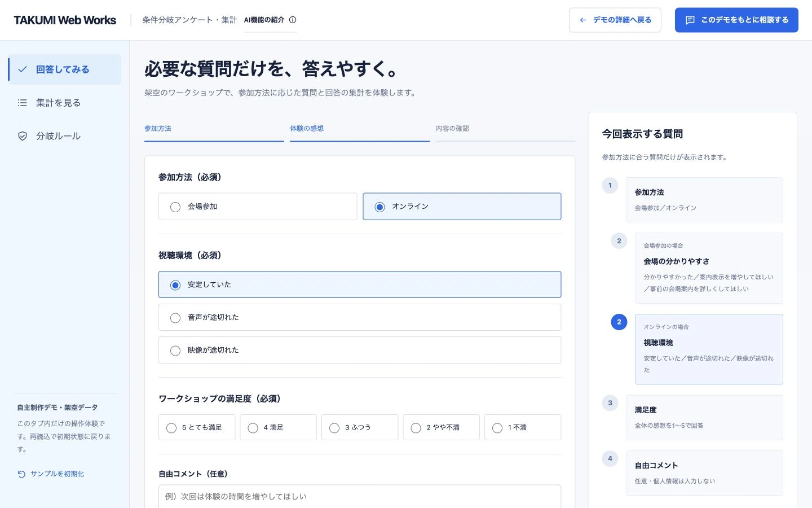
Task: Click the info icon beside AI機能の紹介
Action: click(x=293, y=20)
